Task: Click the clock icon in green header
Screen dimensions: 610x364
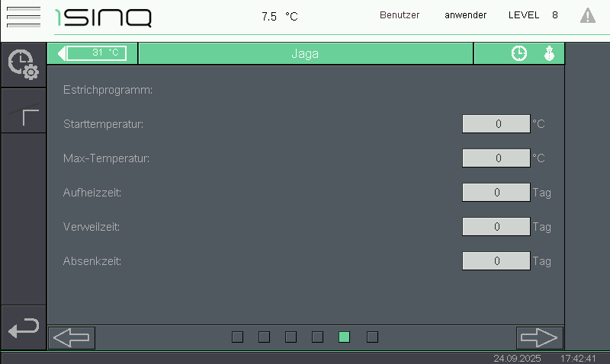Action: 518,53
